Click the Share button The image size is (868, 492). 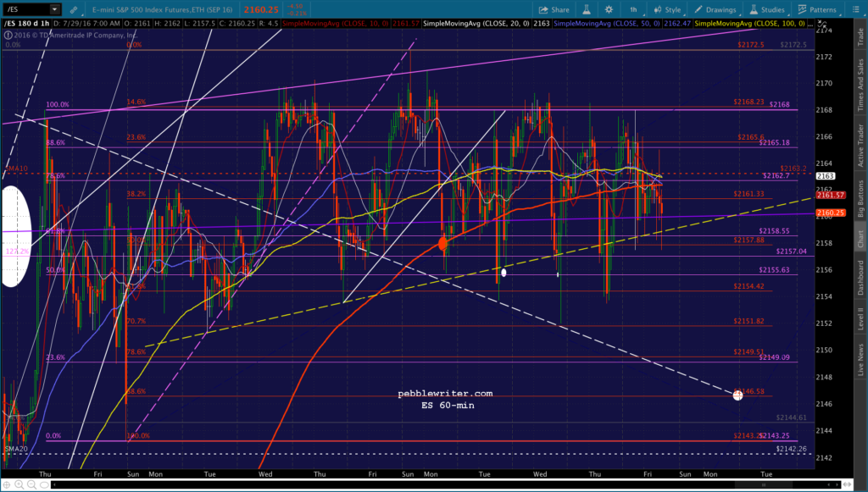point(554,9)
